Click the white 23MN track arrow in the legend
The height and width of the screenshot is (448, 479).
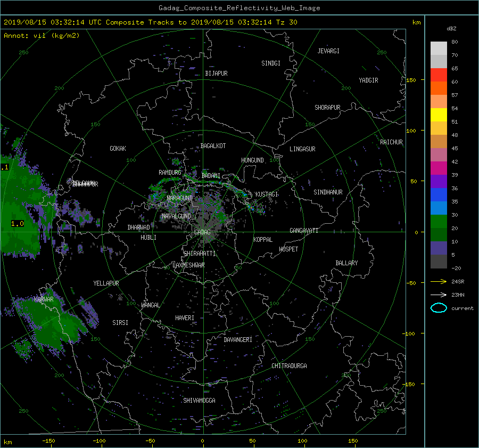click(x=439, y=295)
